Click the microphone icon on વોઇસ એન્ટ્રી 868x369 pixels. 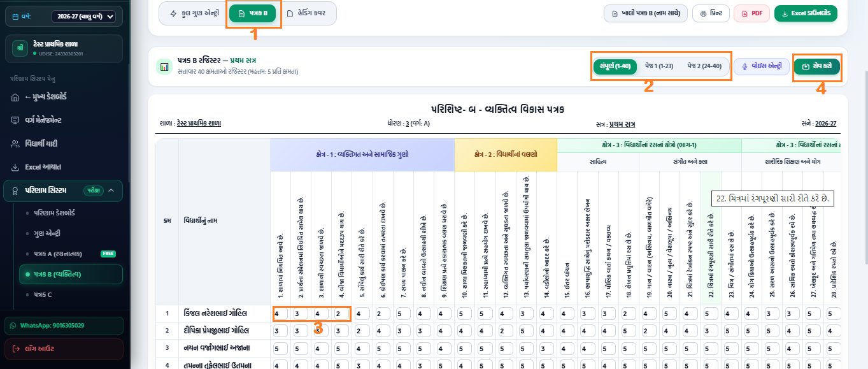tap(744, 66)
